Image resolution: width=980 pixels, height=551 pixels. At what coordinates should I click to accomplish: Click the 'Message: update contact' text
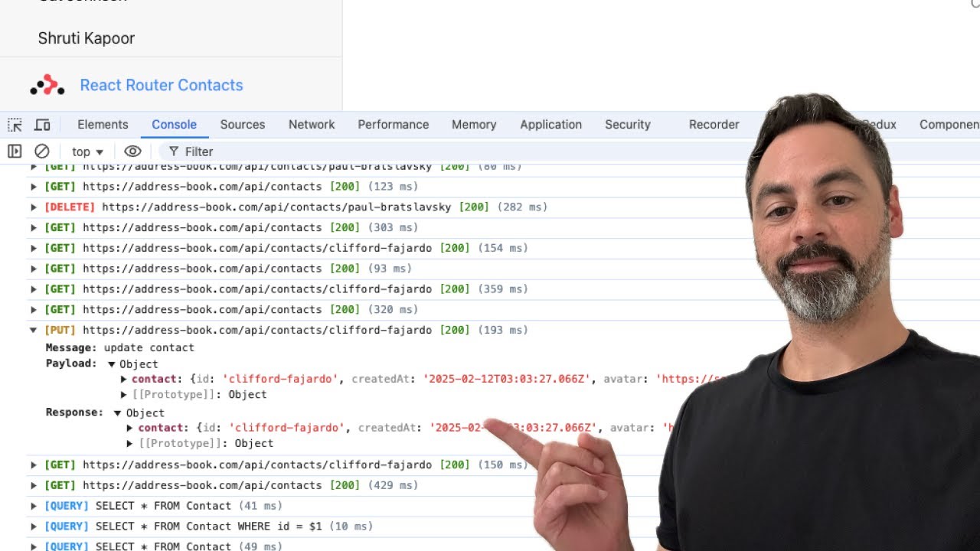click(120, 347)
